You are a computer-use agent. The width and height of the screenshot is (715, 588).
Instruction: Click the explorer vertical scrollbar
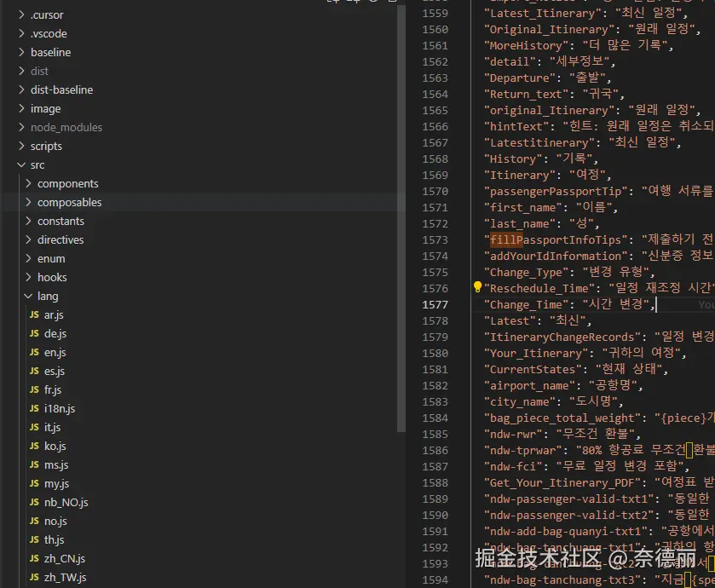coord(401,219)
